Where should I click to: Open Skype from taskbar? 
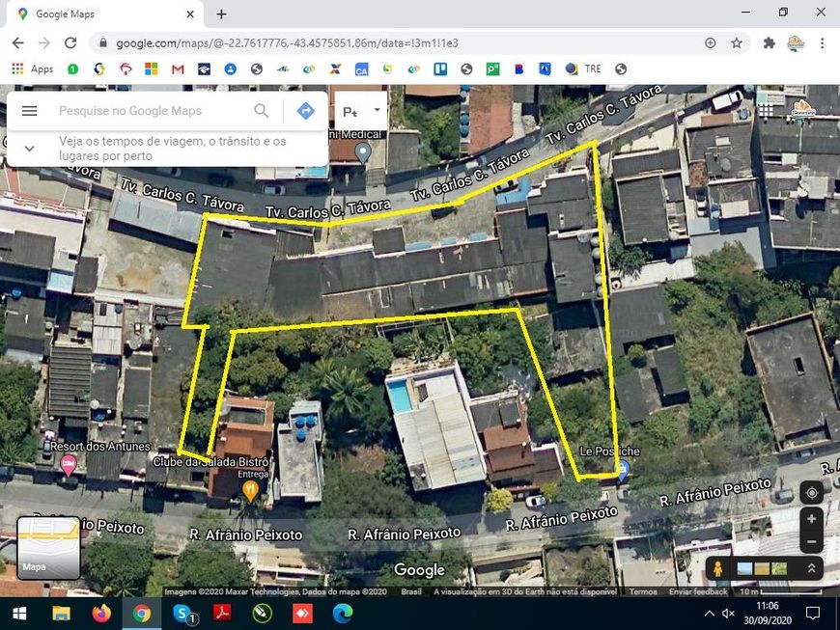point(184,614)
